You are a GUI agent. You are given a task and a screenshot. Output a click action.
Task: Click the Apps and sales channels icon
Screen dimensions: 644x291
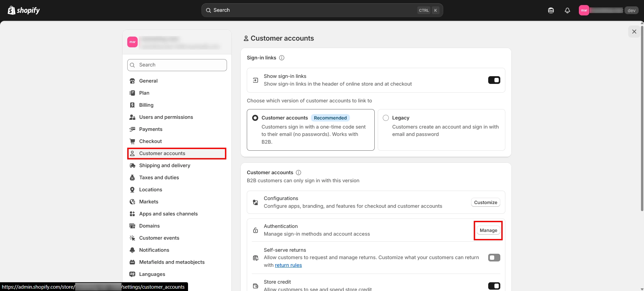(132, 214)
